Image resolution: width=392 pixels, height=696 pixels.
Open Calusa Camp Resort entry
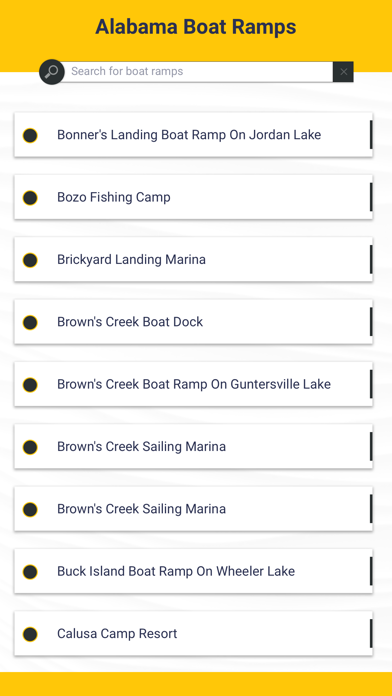pyautogui.click(x=194, y=633)
